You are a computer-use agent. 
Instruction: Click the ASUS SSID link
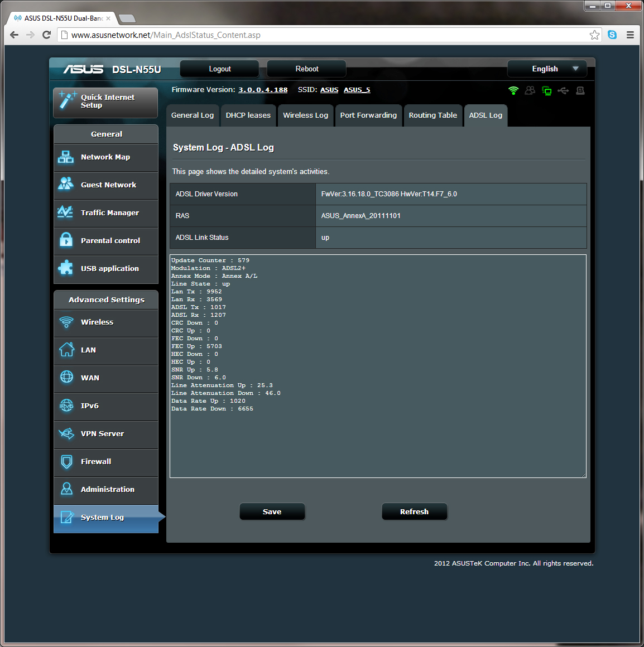329,90
